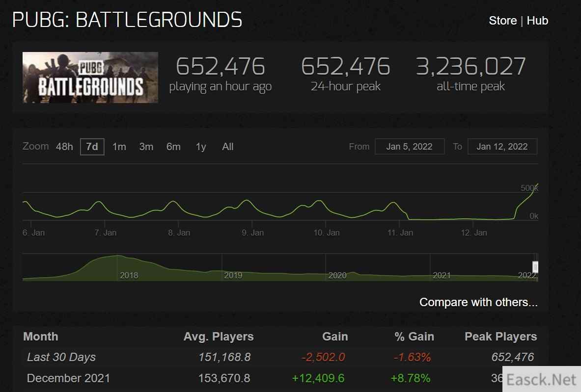This screenshot has width=581, height=392.
Task: Click the Peak Players column header
Action: [x=500, y=337]
